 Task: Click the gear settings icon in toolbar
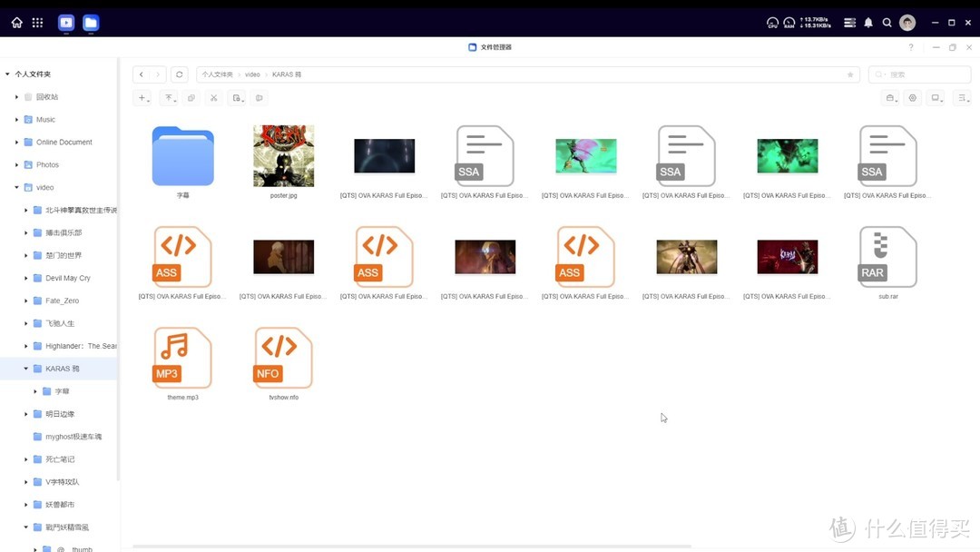point(913,98)
